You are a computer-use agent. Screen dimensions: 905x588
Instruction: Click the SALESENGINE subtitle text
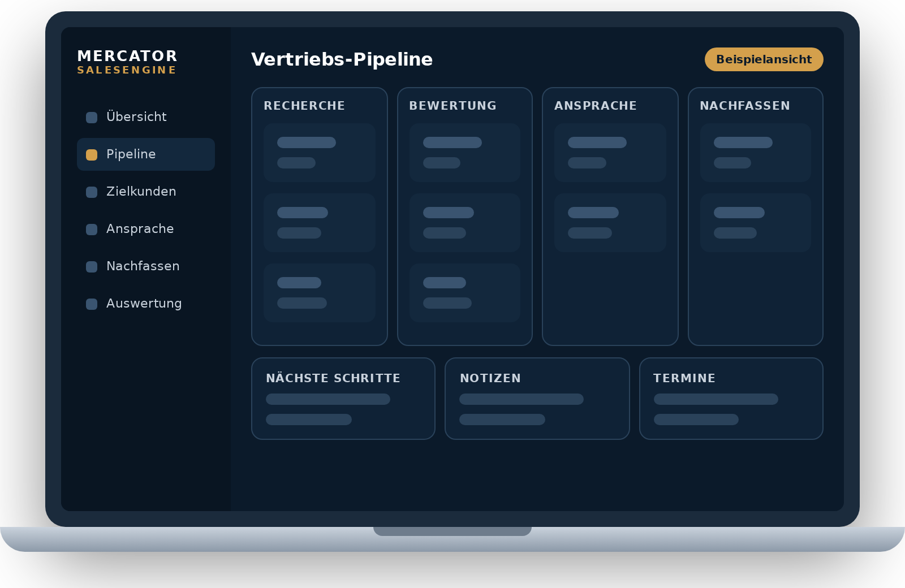[x=127, y=70]
